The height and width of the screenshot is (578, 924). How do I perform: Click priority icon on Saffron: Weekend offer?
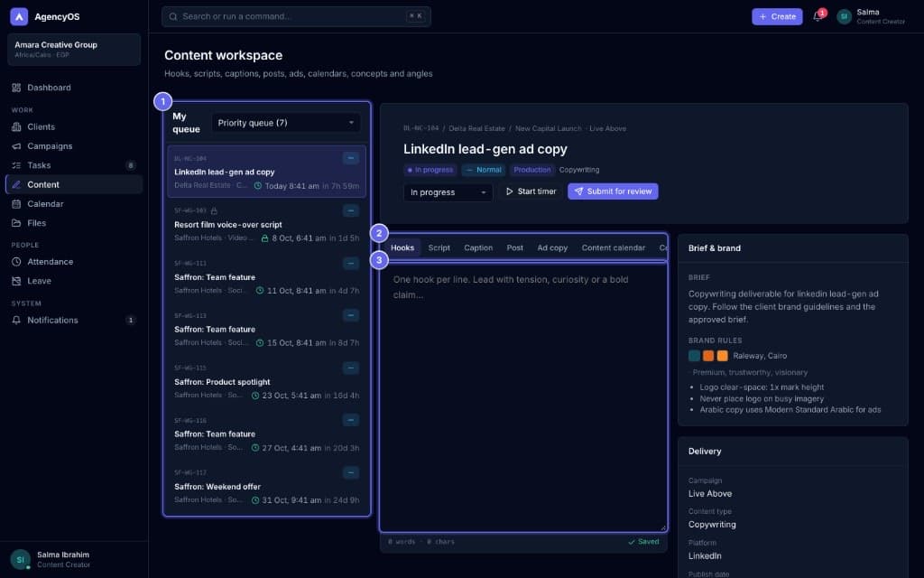(351, 472)
